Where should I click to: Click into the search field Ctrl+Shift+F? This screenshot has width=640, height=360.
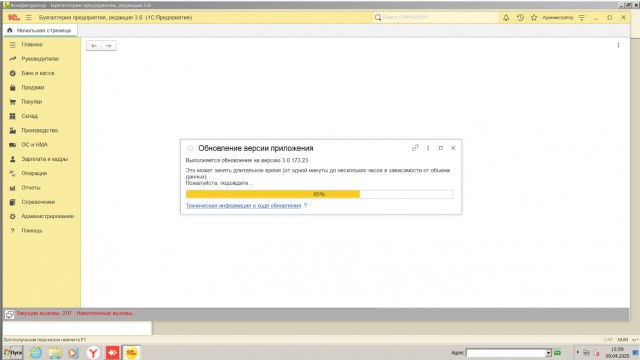[x=436, y=18]
